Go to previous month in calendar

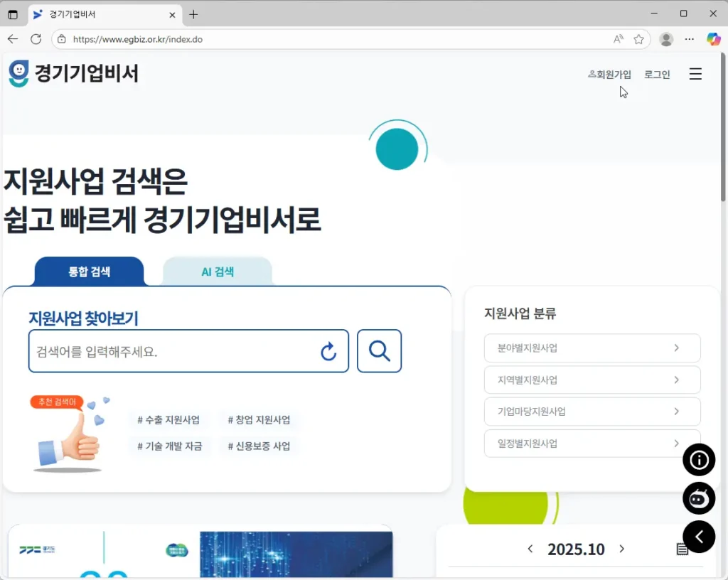[530, 549]
